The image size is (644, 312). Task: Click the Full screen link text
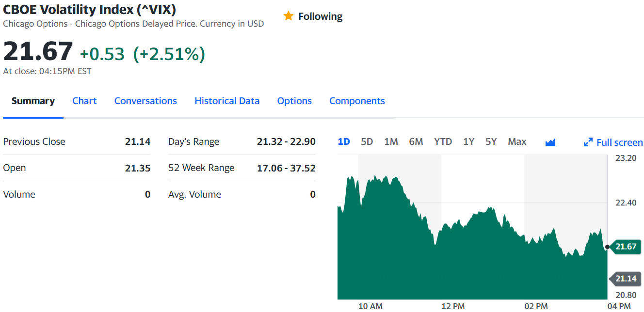coord(619,142)
